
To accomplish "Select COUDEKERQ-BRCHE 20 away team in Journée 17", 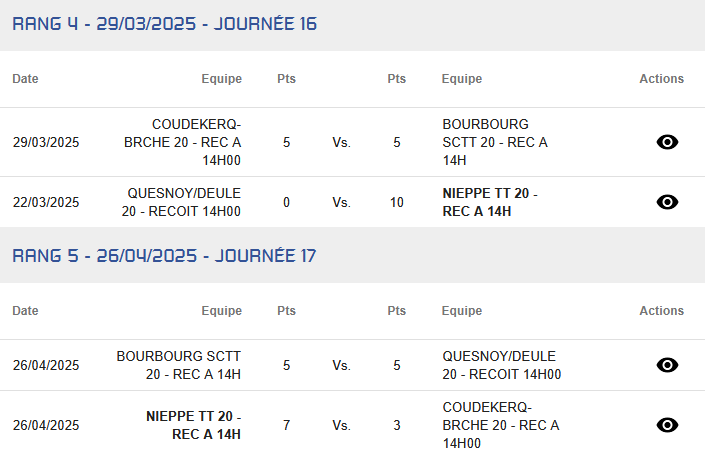I will tap(501, 425).
